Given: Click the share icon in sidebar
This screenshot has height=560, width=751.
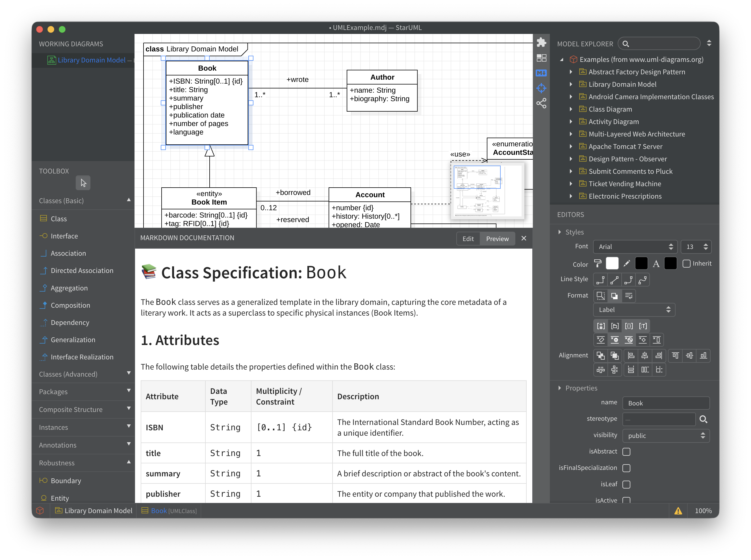Looking at the screenshot, I should [x=541, y=103].
